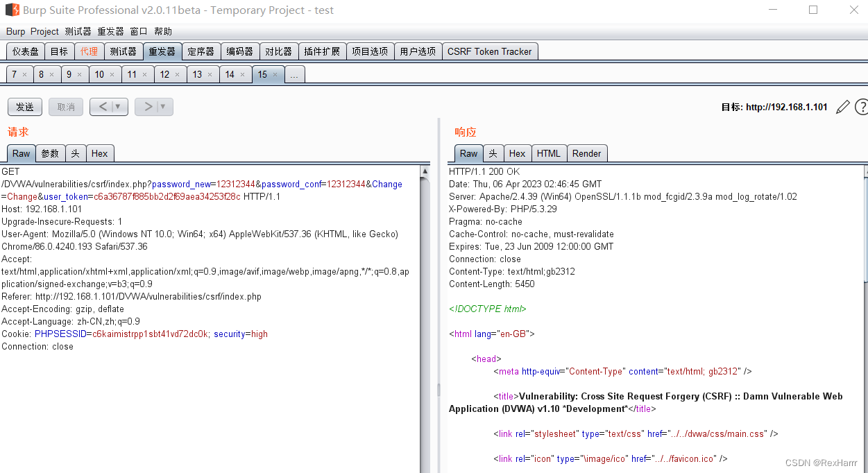Screen dimensions: 868x473
Task: Switch to the 仪表盘 tab
Action: coord(26,51)
